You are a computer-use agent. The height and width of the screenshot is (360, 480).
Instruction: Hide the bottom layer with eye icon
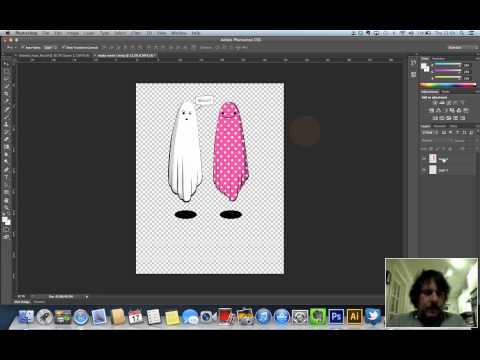(424, 170)
